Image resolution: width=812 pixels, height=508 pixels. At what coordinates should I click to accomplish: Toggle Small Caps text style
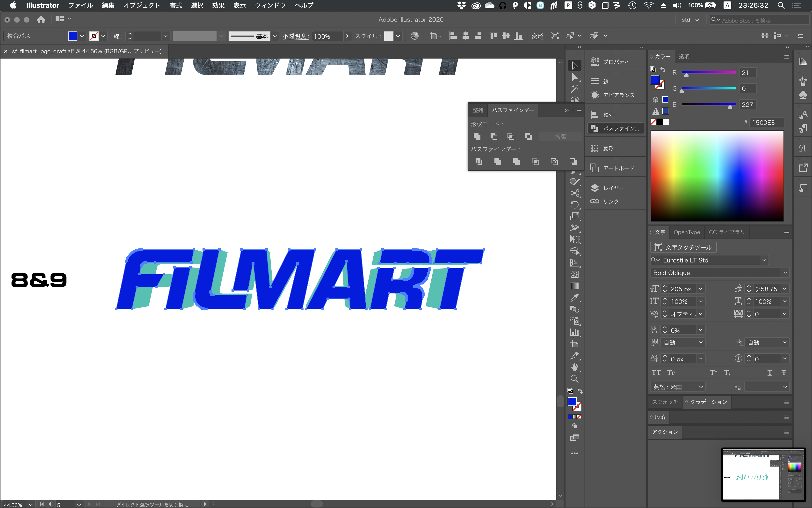[x=671, y=373]
